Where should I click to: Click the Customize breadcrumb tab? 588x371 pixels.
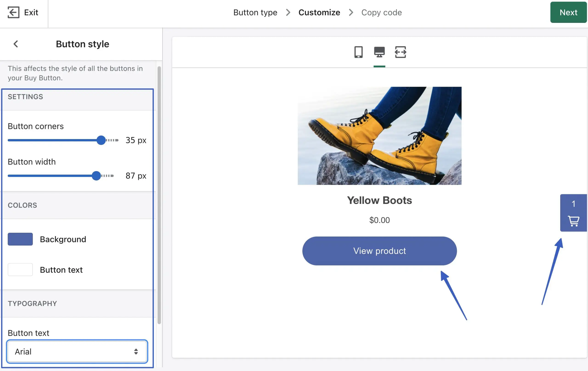(x=319, y=12)
